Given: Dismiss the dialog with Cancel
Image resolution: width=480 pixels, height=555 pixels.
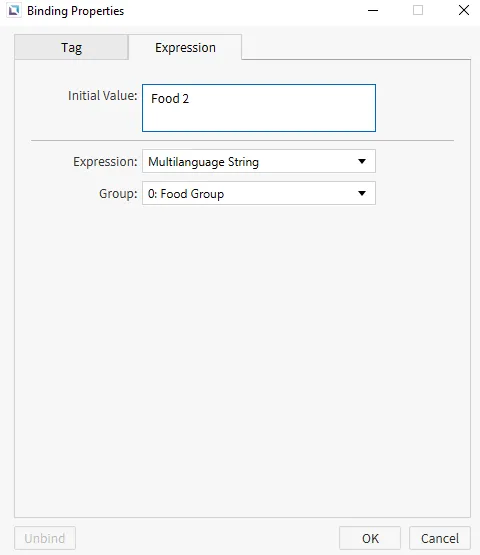Looking at the screenshot, I should coord(440,538).
